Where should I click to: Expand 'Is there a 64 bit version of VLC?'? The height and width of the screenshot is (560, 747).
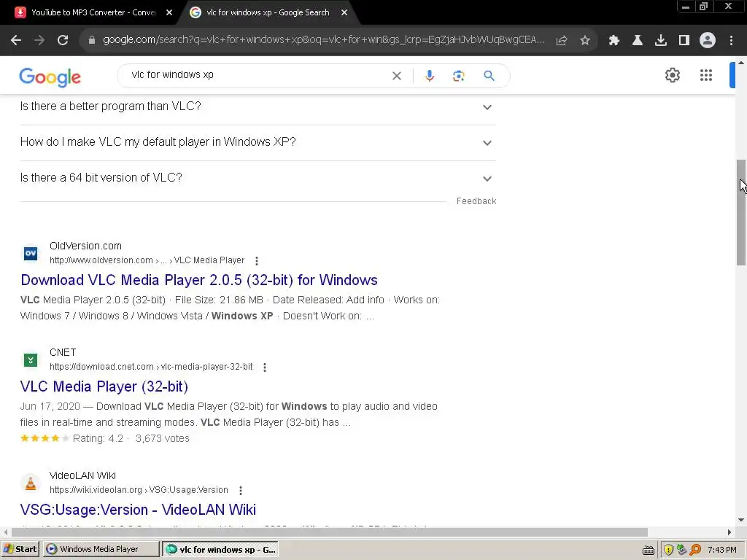[x=258, y=178]
